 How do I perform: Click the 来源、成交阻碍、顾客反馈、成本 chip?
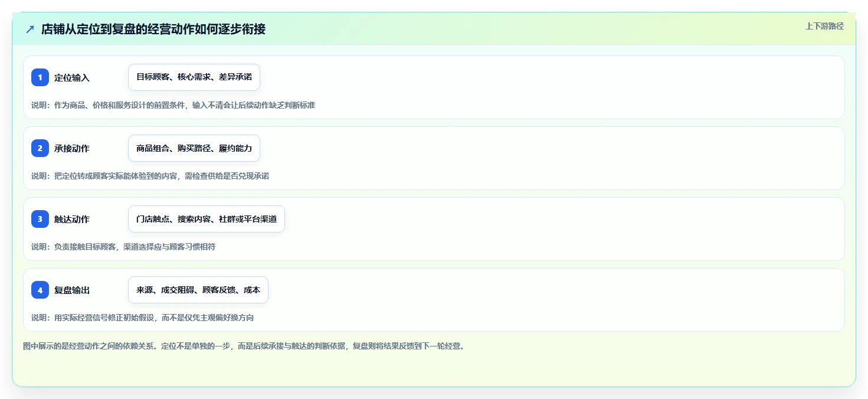[198, 290]
